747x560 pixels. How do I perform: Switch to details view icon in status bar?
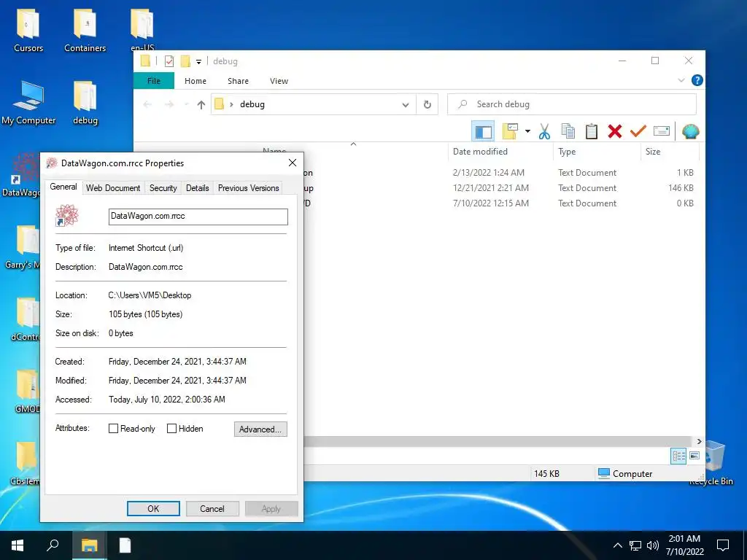(x=678, y=456)
